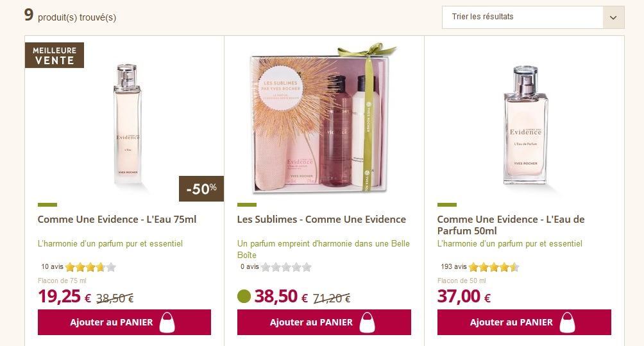Click the -50% discount badge
This screenshot has width=644, height=346.
(201, 189)
